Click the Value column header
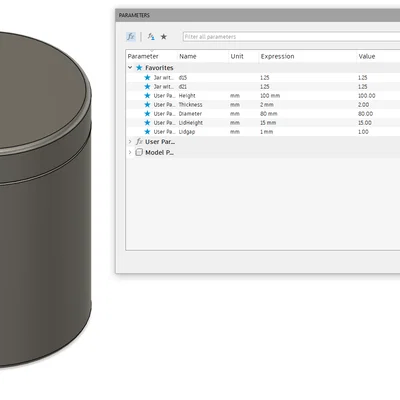 click(x=367, y=56)
